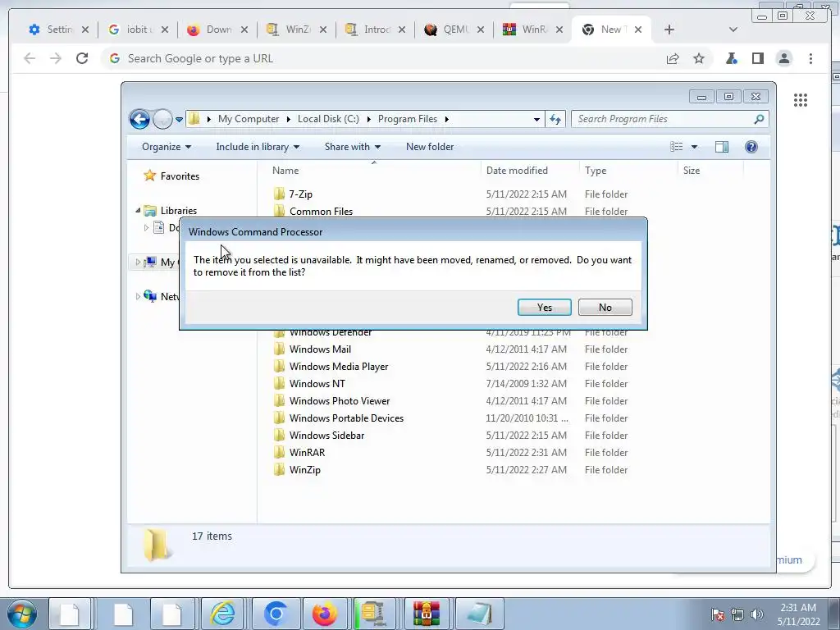Screen dimensions: 840x630
Task: Collapse the Libraries tree node
Action: [x=138, y=211]
